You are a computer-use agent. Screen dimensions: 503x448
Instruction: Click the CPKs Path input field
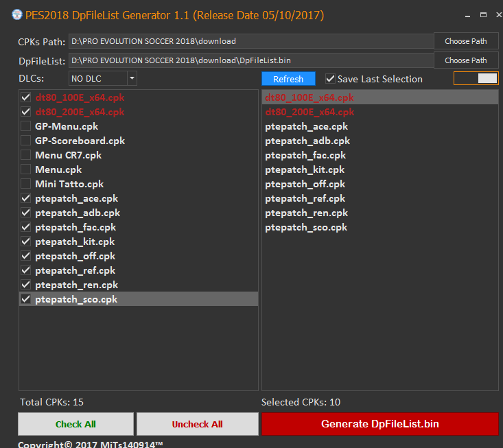tap(251, 41)
